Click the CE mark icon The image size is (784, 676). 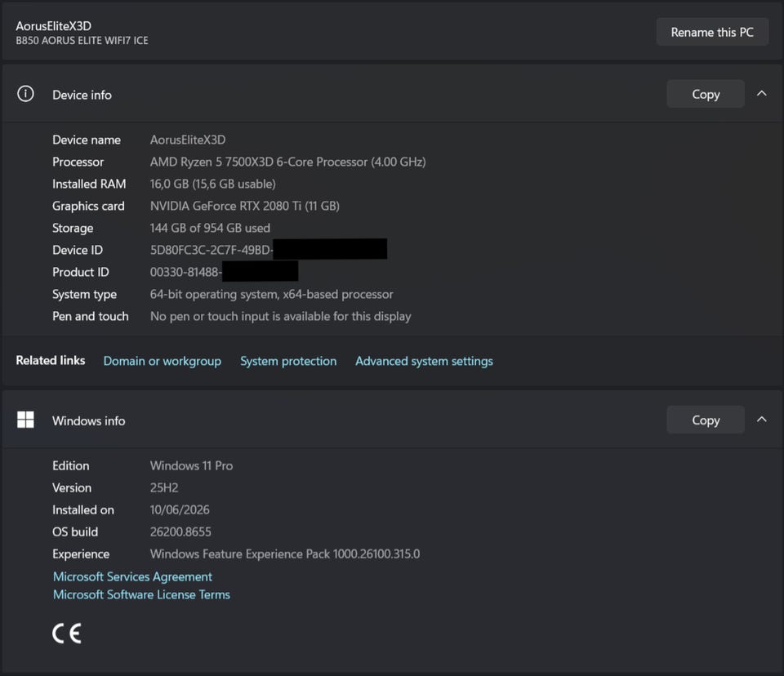(x=67, y=634)
